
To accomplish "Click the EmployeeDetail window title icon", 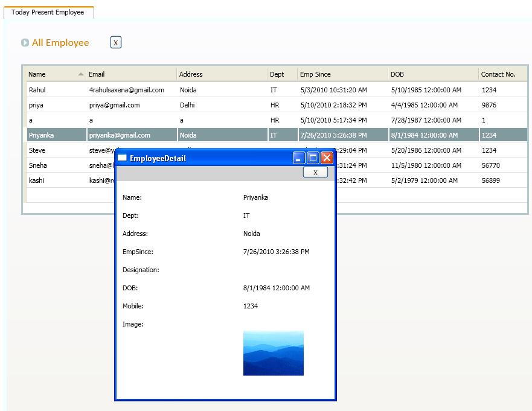I will pyautogui.click(x=122, y=158).
